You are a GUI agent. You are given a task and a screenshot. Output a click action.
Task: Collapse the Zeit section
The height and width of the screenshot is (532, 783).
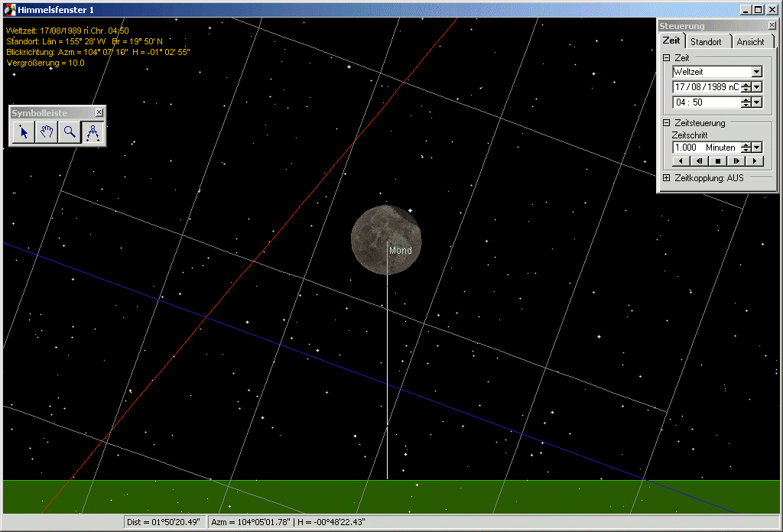coord(666,58)
